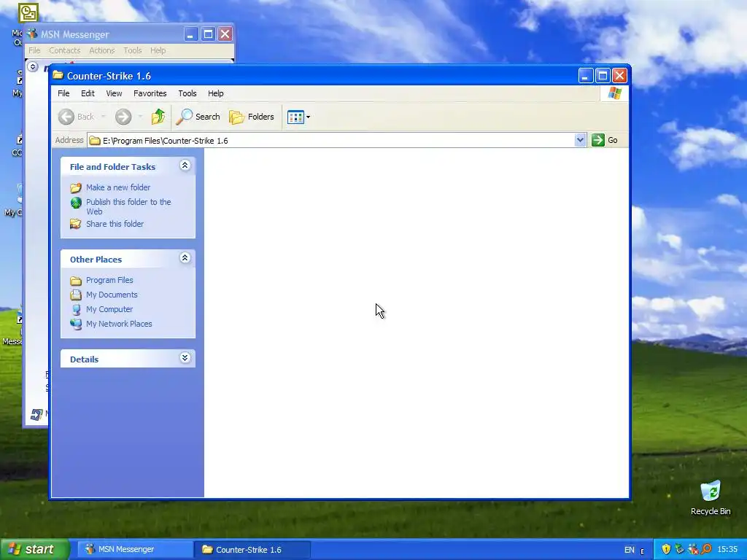Click the Counter-Strike 1.6 title bar folder icon
Image resolution: width=747 pixels, height=560 pixels.
(58, 75)
